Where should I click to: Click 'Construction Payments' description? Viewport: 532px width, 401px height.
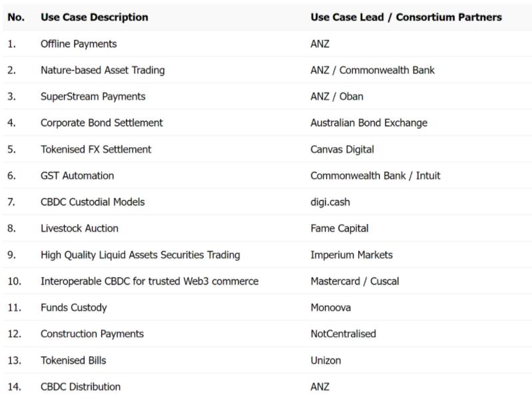[93, 334]
